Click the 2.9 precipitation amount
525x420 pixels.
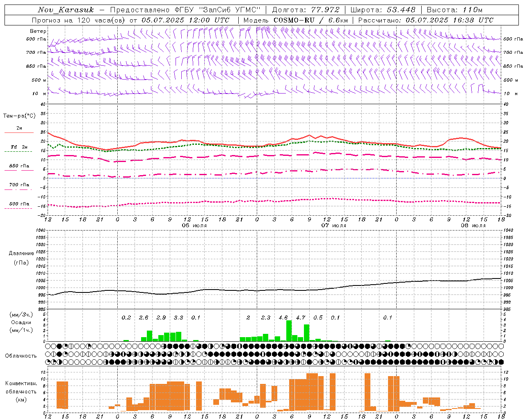coord(161,317)
